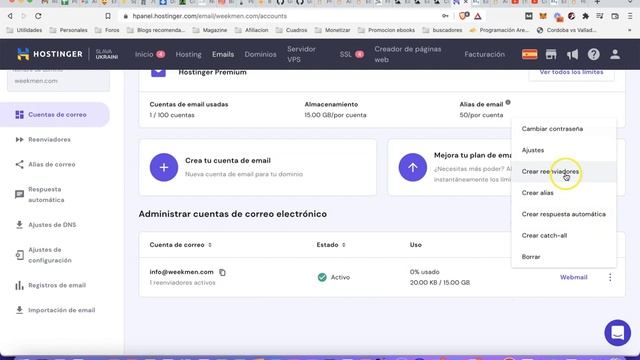640x360 pixels.
Task: Sort by Cuenta de correo column
Action: 180,245
